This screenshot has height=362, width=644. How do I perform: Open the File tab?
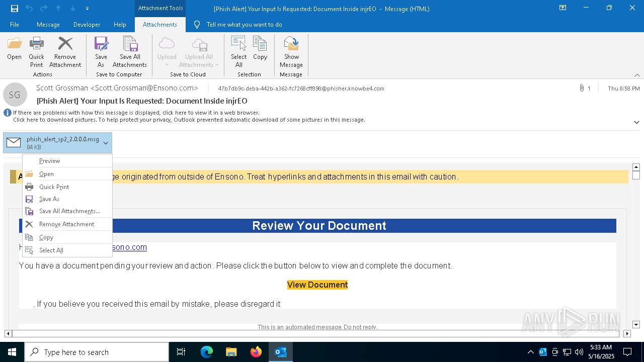coord(15,25)
